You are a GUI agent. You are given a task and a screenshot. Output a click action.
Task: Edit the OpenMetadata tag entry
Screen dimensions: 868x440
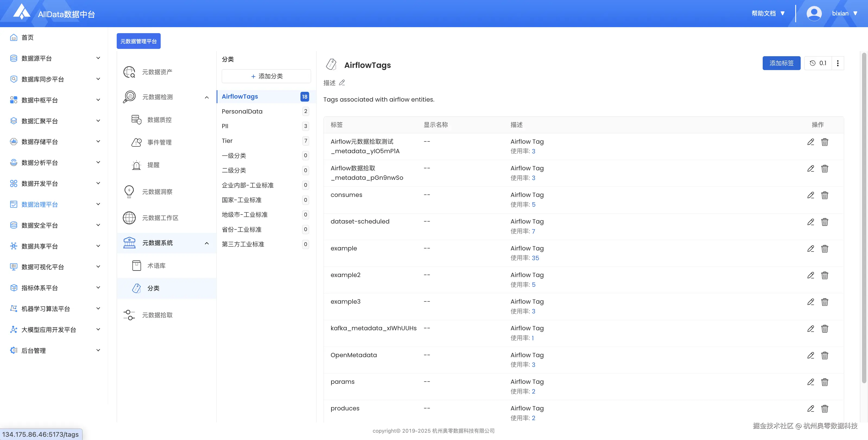pos(810,355)
